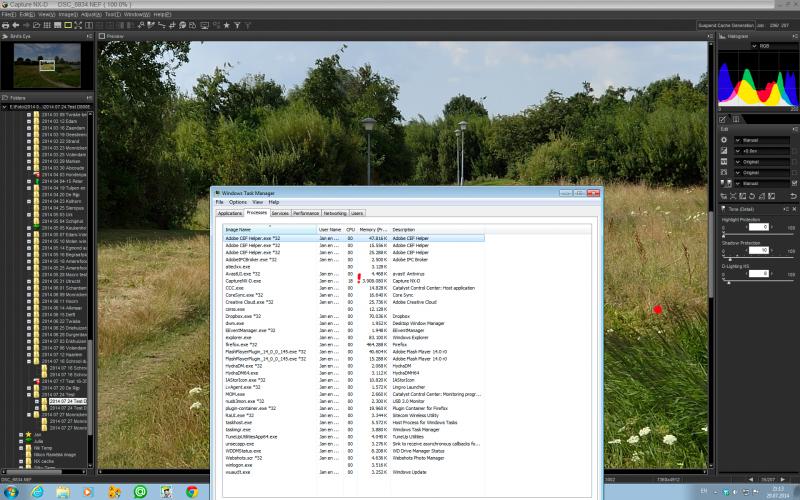Viewport: 800px width, 500px height.
Task: Toggle the checkbox beside the exposure compensation dropdown
Action: pos(794,151)
